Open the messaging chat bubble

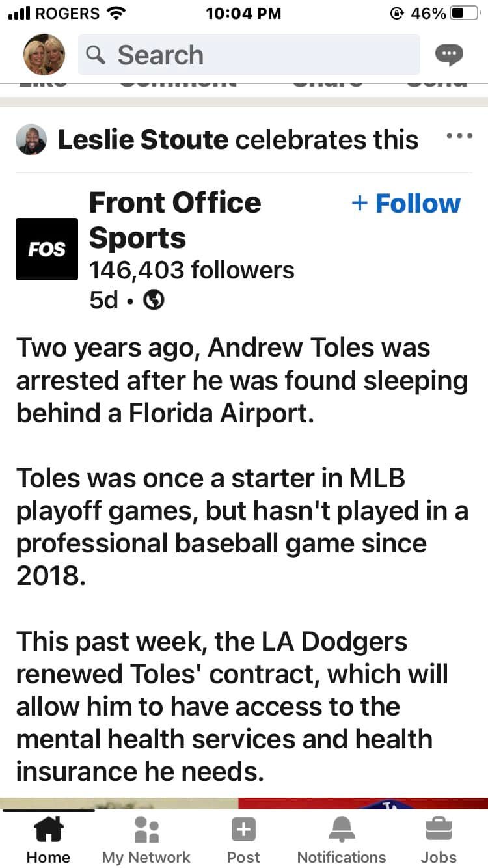(449, 55)
